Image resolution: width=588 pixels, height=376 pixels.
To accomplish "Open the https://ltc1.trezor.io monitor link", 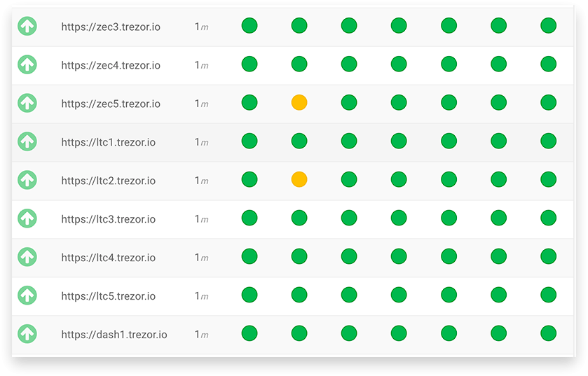I will pos(109,142).
